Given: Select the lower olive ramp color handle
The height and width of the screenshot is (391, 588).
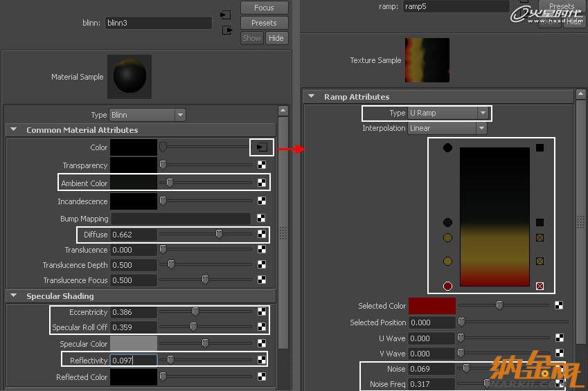Looking at the screenshot, I should pyautogui.click(x=447, y=261).
